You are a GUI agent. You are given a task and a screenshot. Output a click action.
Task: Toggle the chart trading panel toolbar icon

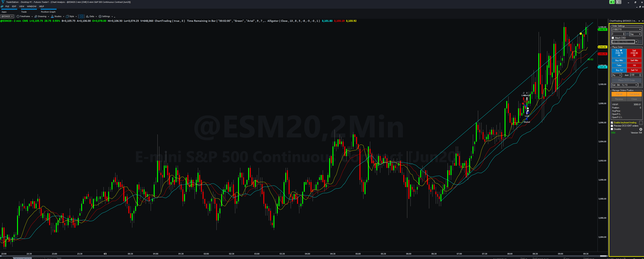(x=81, y=17)
